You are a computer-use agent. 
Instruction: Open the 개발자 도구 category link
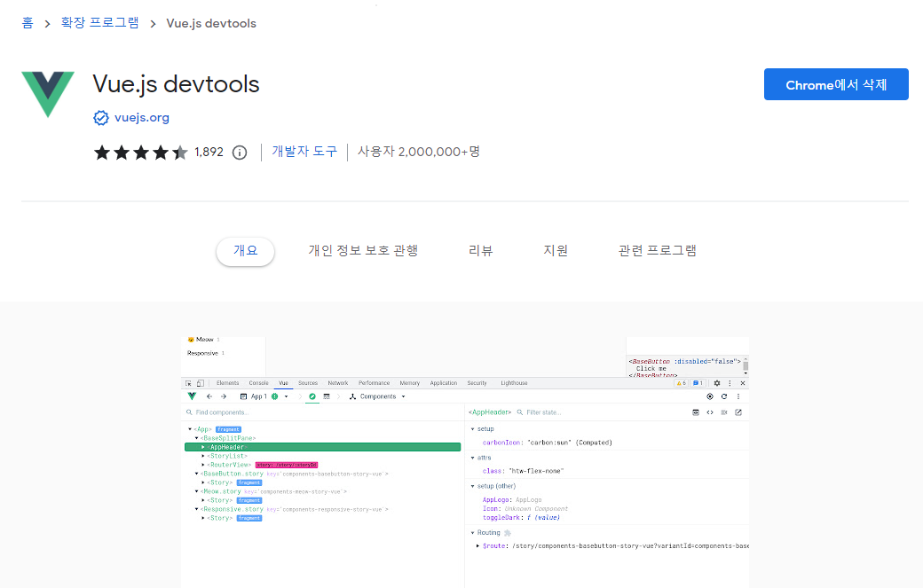(304, 152)
